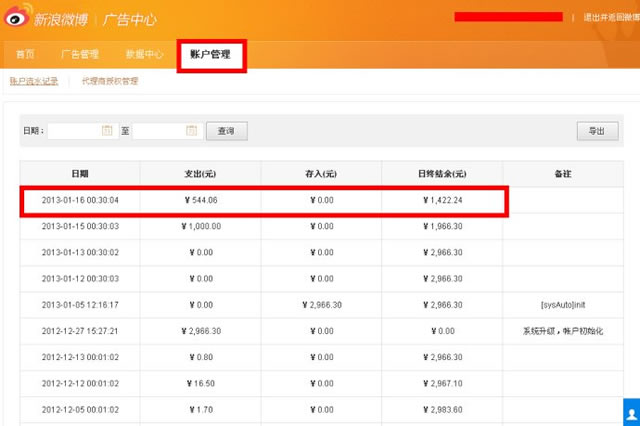This screenshot has width=640, height=426.
Task: Click the 导出 export button
Action: tap(596, 131)
